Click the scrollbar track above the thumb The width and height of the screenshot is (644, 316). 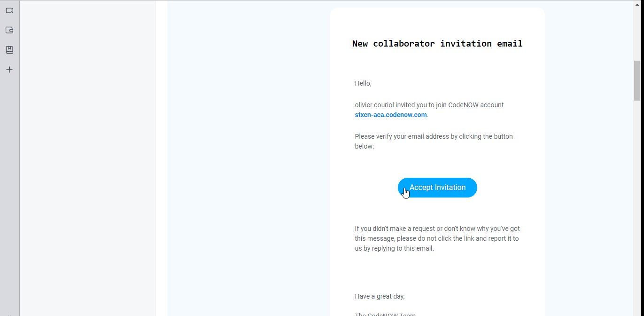pyautogui.click(x=637, y=31)
